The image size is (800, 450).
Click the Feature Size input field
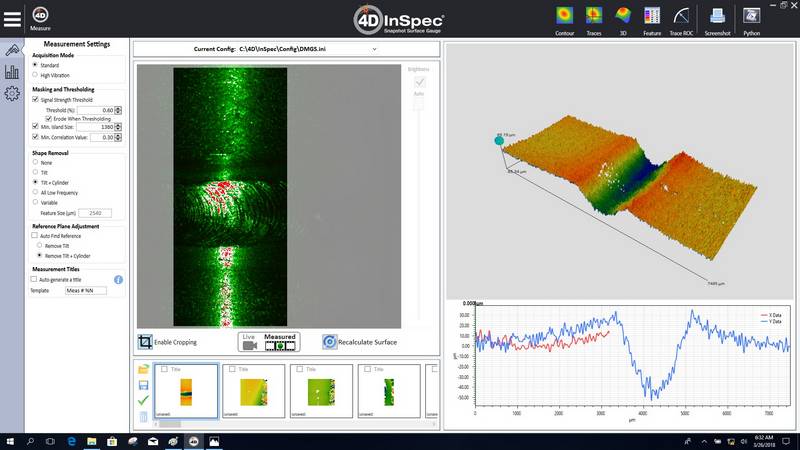click(x=95, y=213)
